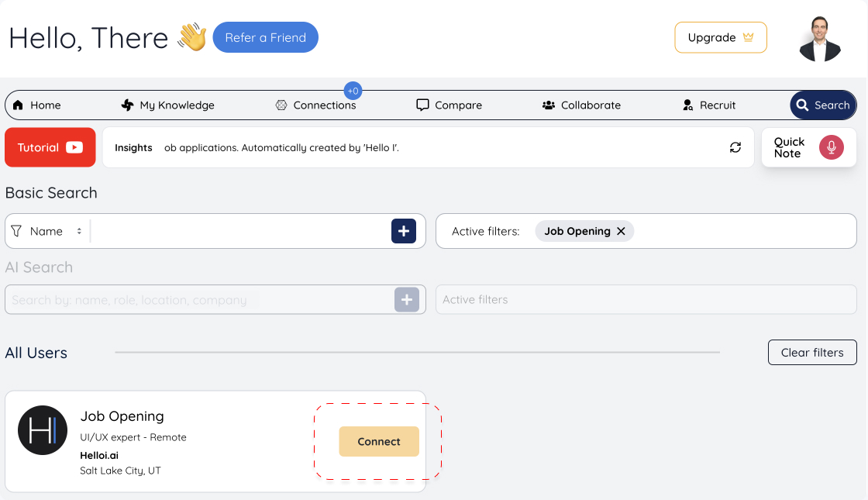Click the All Users divider line
The height and width of the screenshot is (500, 868).
tap(416, 352)
